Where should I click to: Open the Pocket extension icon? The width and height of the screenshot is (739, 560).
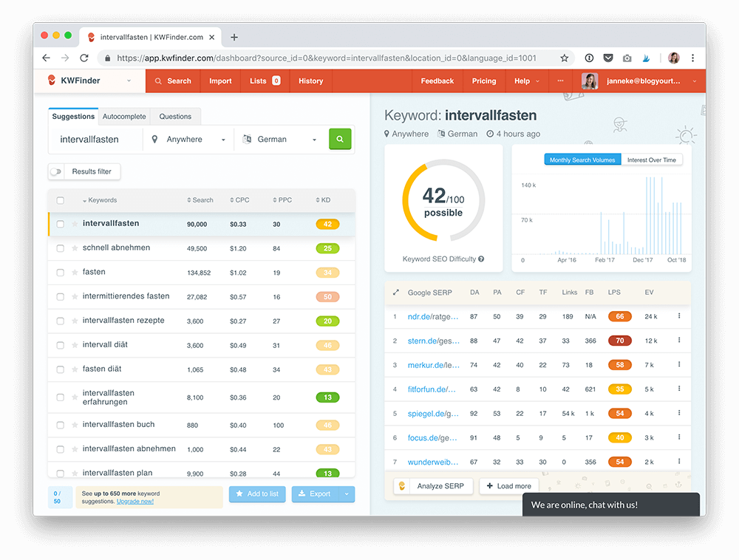608,58
